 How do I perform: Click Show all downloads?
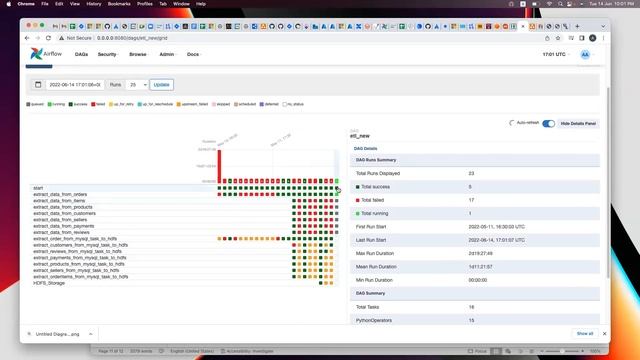(585, 333)
